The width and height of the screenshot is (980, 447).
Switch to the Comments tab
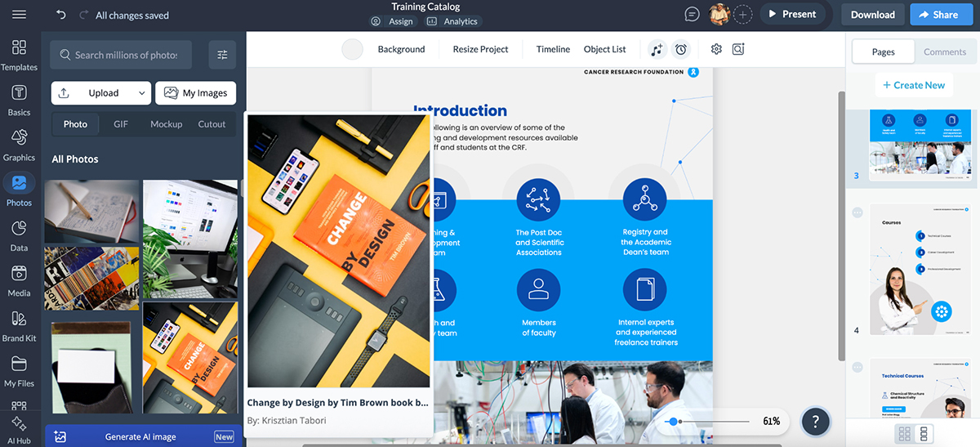tap(945, 51)
